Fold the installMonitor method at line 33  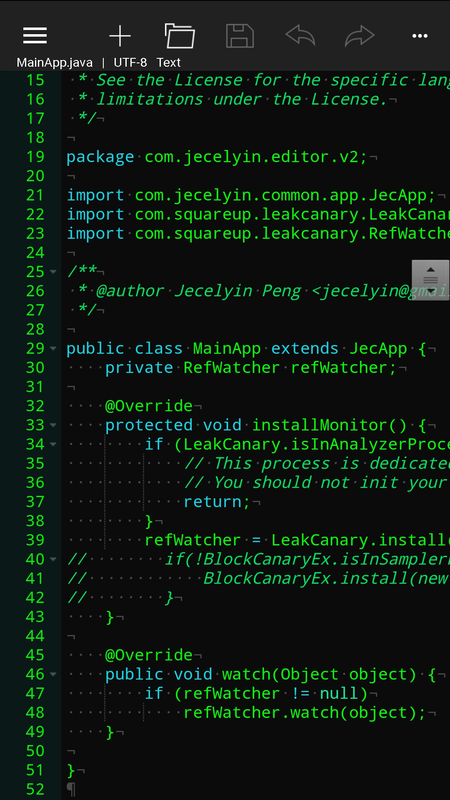pyautogui.click(x=54, y=426)
